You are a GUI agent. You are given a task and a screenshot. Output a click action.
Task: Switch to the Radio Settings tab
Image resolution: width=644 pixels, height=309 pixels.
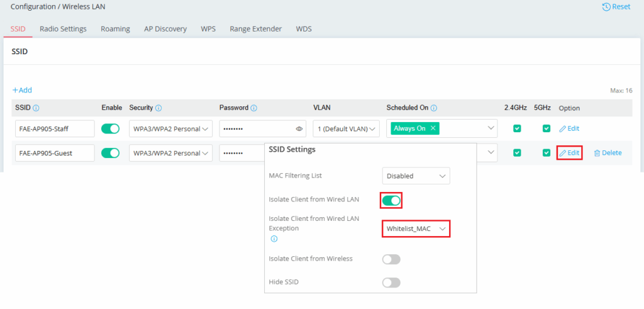63,29
